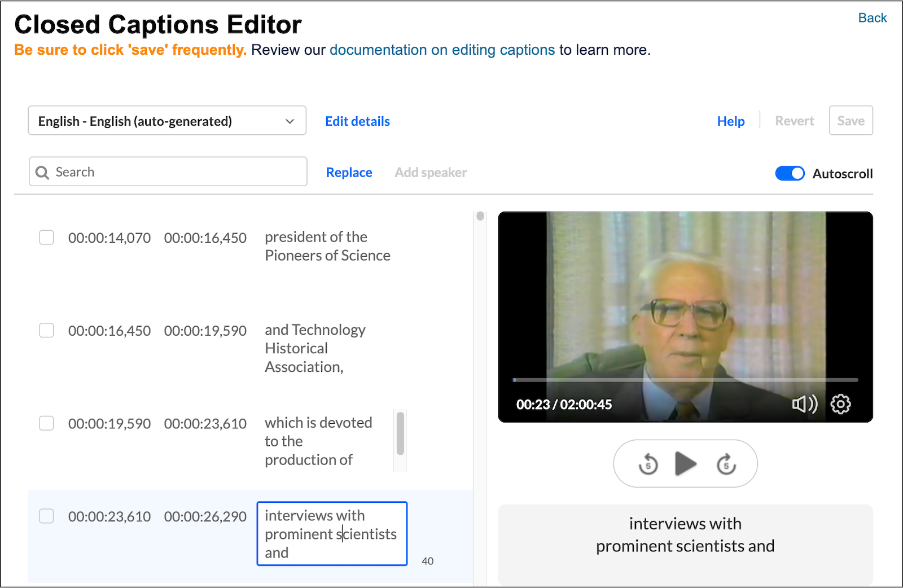Select caption 'and Technology Historical Association,'
This screenshot has height=588, width=903.
pyautogui.click(x=315, y=348)
